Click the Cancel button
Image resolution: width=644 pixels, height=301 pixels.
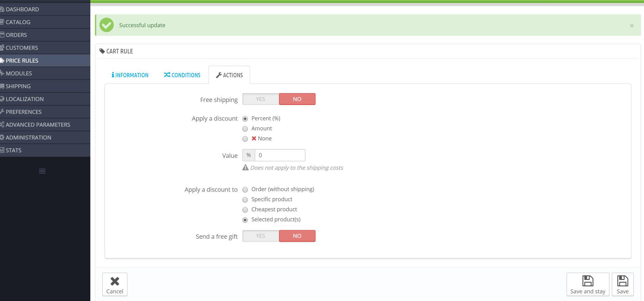coord(115,285)
